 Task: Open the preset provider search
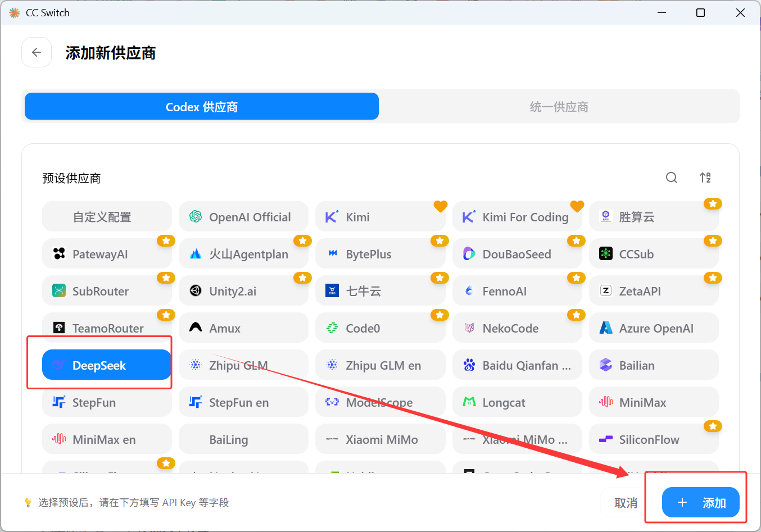[672, 178]
